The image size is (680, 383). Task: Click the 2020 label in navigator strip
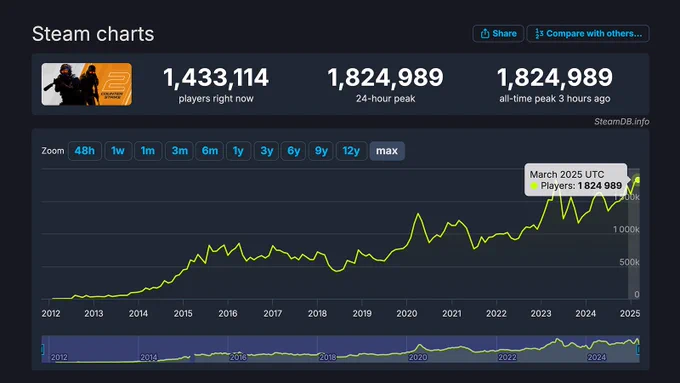click(418, 357)
